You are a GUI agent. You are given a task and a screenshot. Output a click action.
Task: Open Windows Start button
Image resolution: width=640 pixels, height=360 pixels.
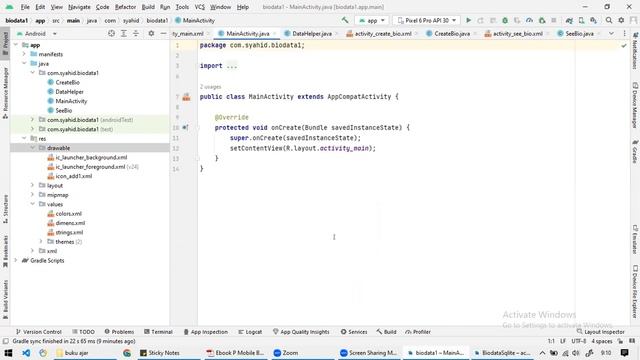(x=8, y=353)
